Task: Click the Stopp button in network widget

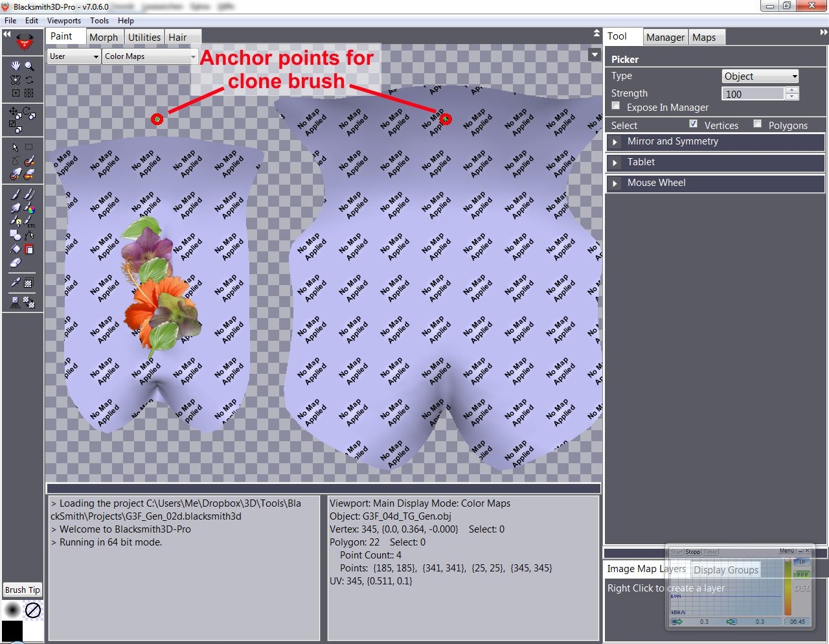Action: click(x=693, y=552)
